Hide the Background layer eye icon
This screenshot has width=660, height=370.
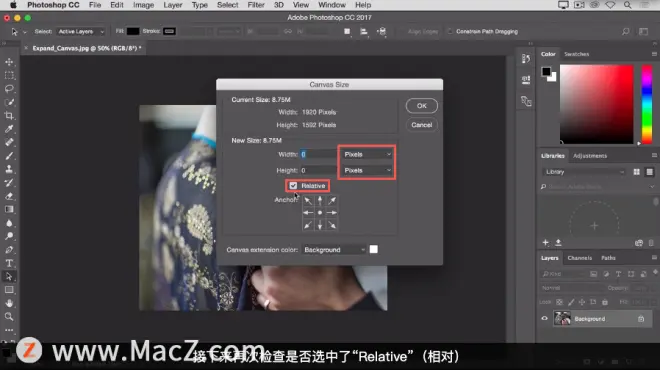tap(544, 319)
